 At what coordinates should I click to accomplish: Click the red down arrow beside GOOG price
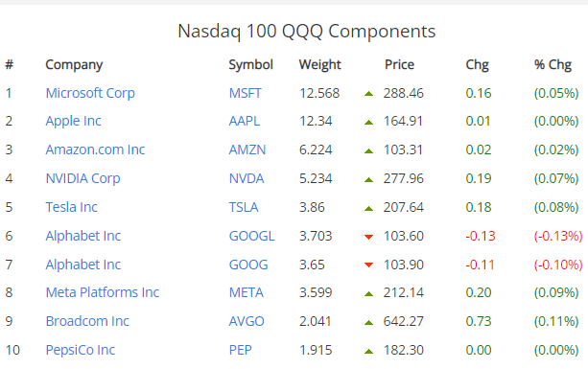pos(368,265)
